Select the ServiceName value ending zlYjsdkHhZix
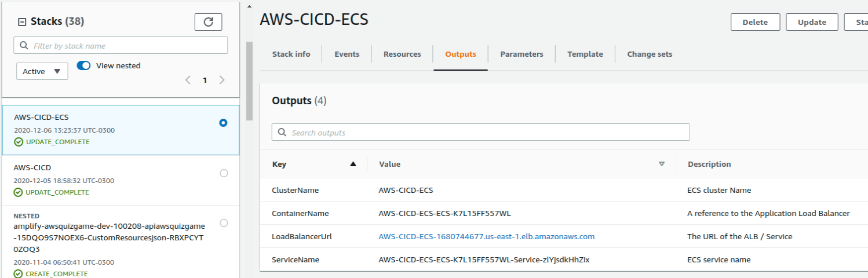The image size is (868, 278). (484, 259)
